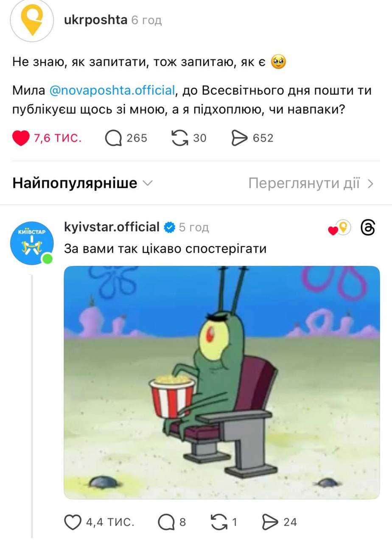Image resolution: width=392 pixels, height=543 pixels.
Task: Reply to the kyivstar.official comment icon
Action: (166, 522)
